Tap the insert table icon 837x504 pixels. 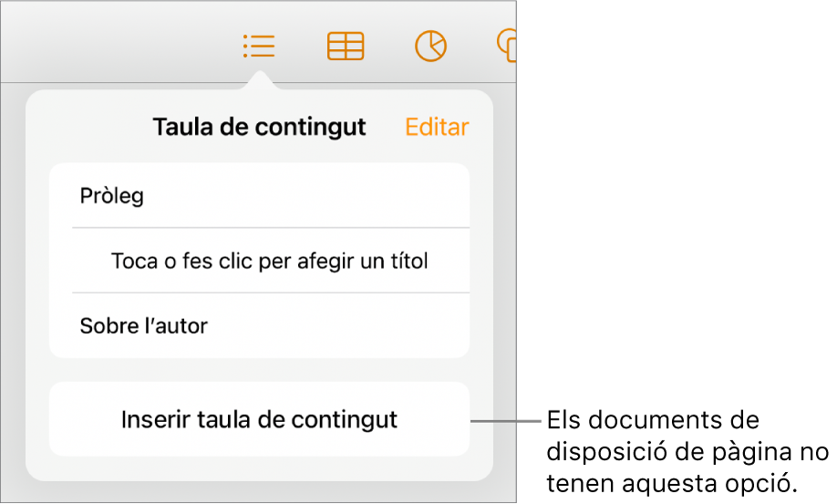[346, 46]
